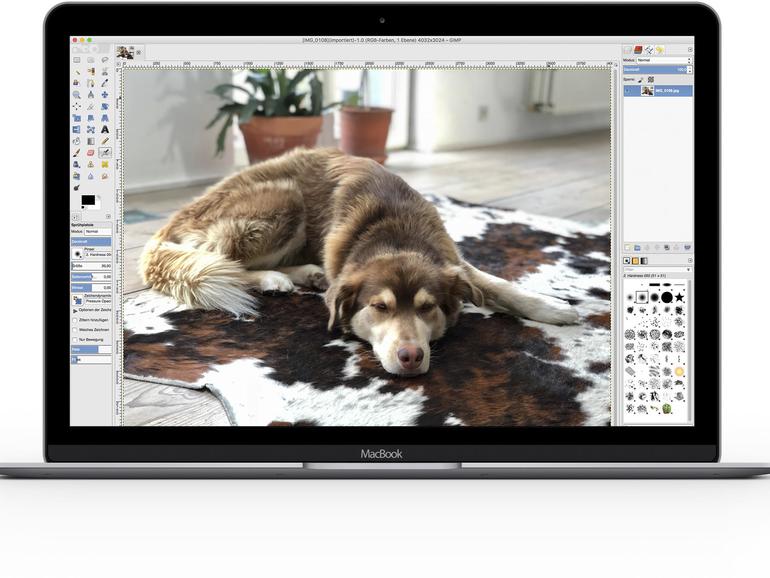Toggle the lock alpha channel icon
This screenshot has width=770, height=578.
pyautogui.click(x=651, y=81)
